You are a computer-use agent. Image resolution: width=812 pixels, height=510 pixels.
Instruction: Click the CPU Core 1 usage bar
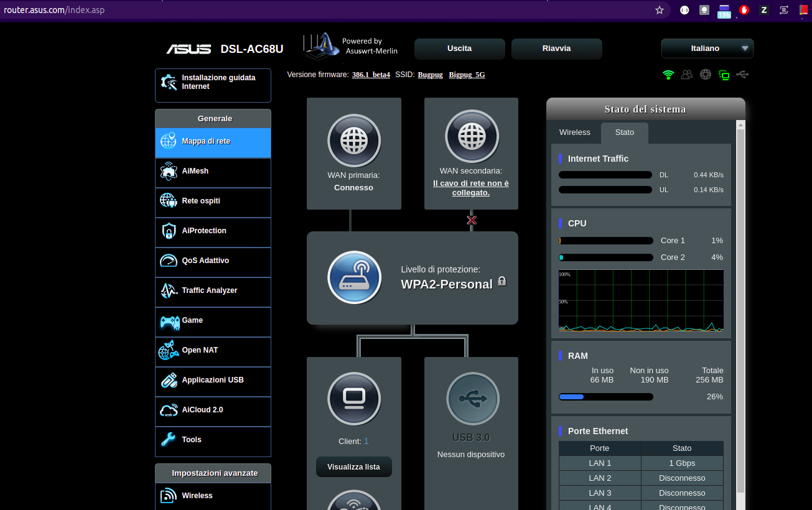[606, 241]
